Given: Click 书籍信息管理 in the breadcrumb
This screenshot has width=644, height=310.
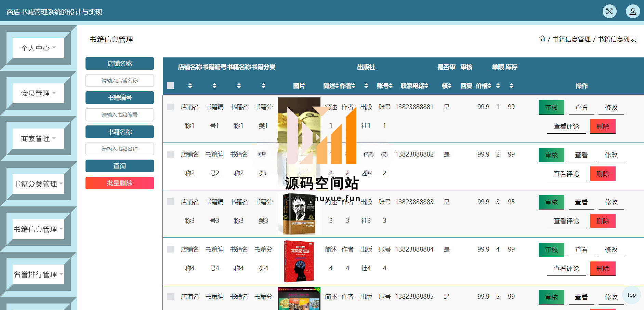Looking at the screenshot, I should 571,39.
